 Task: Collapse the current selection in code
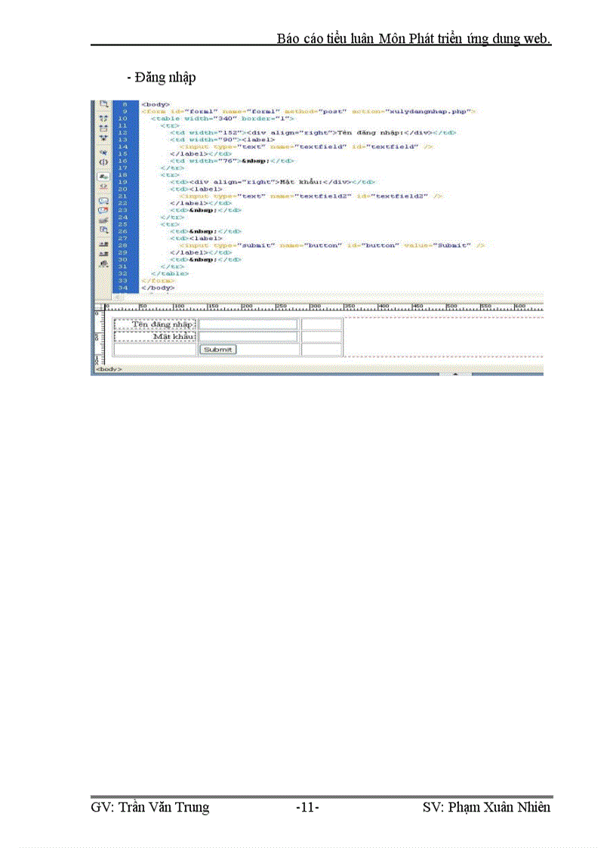103,128
